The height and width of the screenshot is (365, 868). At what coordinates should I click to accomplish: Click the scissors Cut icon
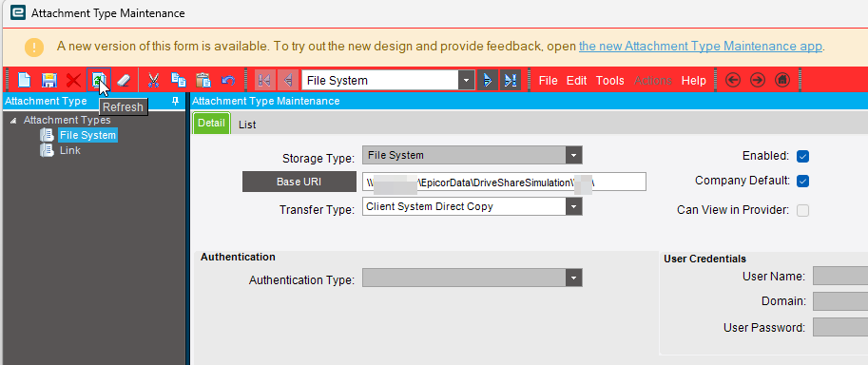click(x=153, y=80)
